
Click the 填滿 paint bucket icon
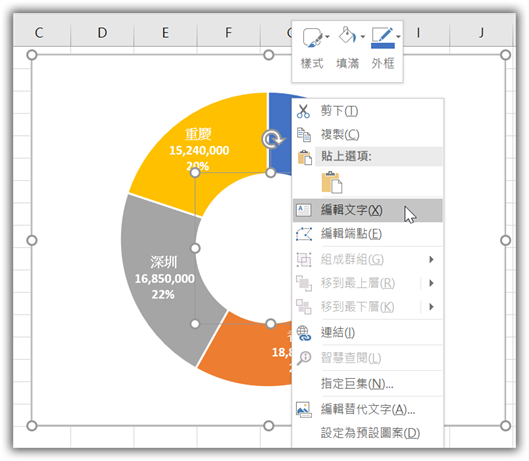pyautogui.click(x=347, y=35)
